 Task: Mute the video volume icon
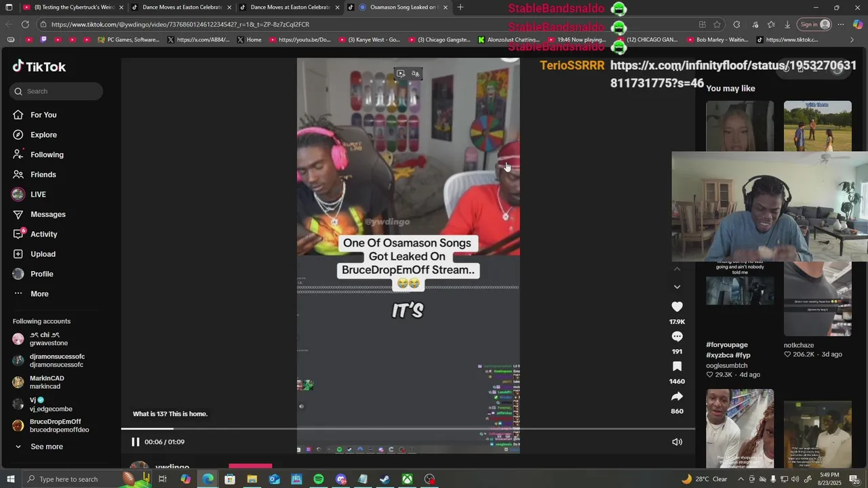click(677, 442)
